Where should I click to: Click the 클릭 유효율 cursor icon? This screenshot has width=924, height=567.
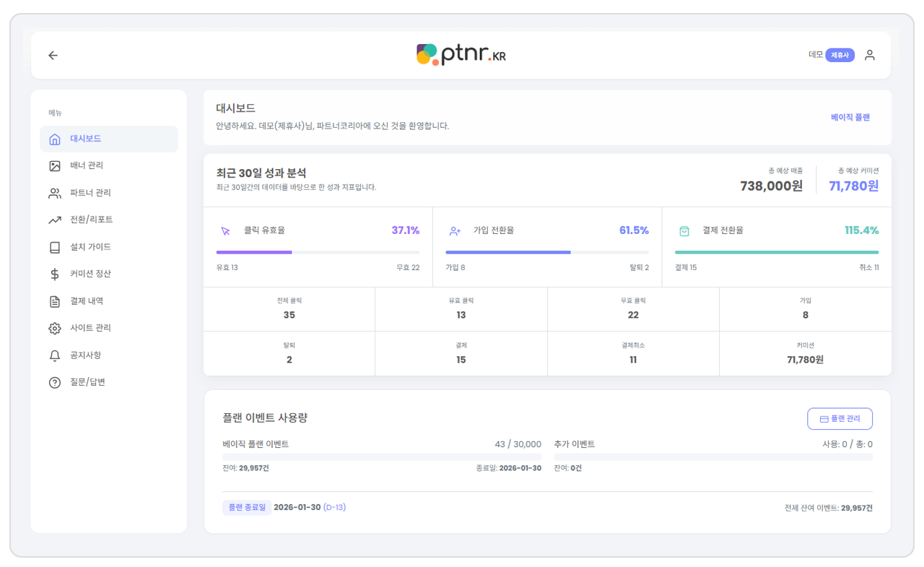[x=225, y=230]
